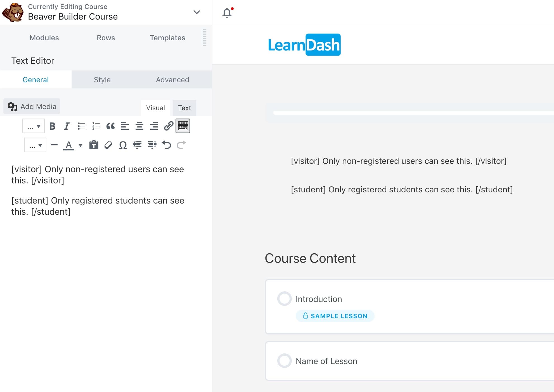
Task: Toggle the toolbar kitchen sink button
Action: click(183, 126)
